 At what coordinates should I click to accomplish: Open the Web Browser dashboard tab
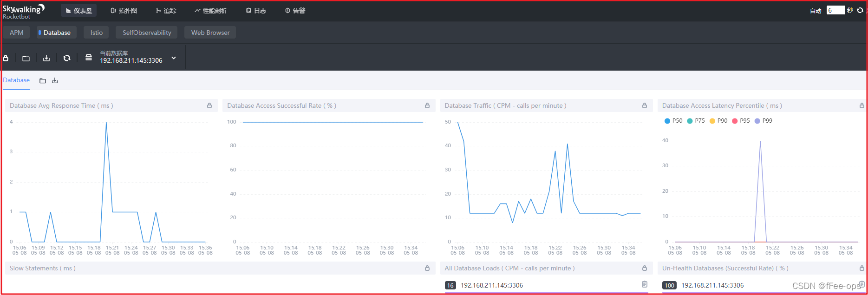point(210,33)
